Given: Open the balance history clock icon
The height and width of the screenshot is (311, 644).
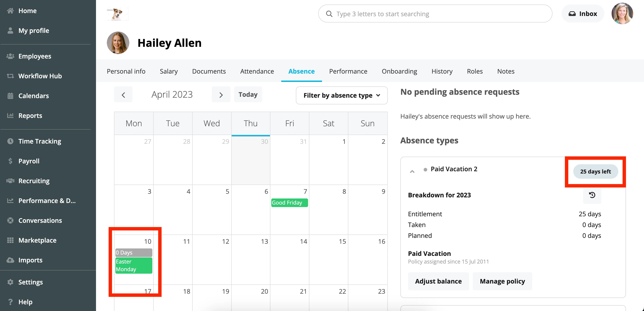Looking at the screenshot, I should coord(592,195).
